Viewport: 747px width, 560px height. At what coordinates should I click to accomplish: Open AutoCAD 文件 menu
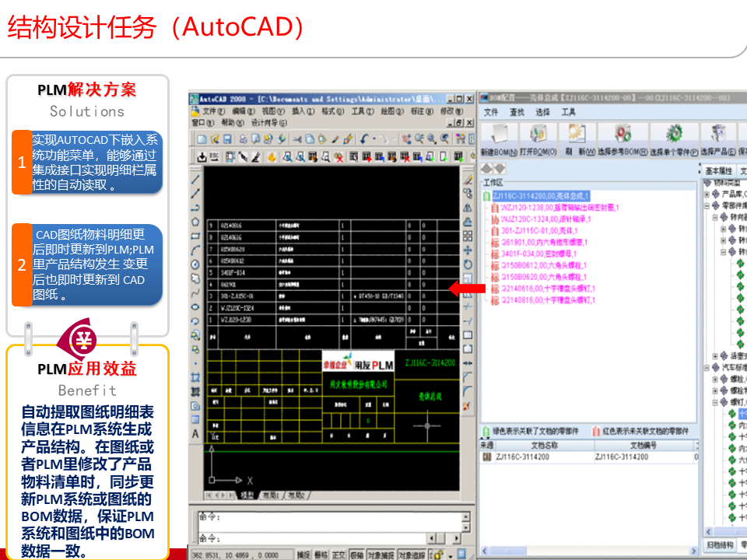coord(214,111)
